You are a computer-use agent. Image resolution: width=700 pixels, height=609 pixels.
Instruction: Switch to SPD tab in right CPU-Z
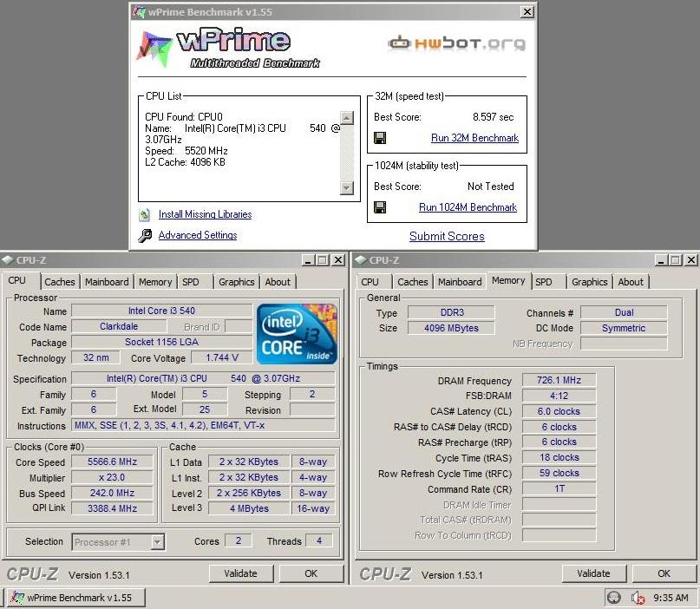(544, 282)
